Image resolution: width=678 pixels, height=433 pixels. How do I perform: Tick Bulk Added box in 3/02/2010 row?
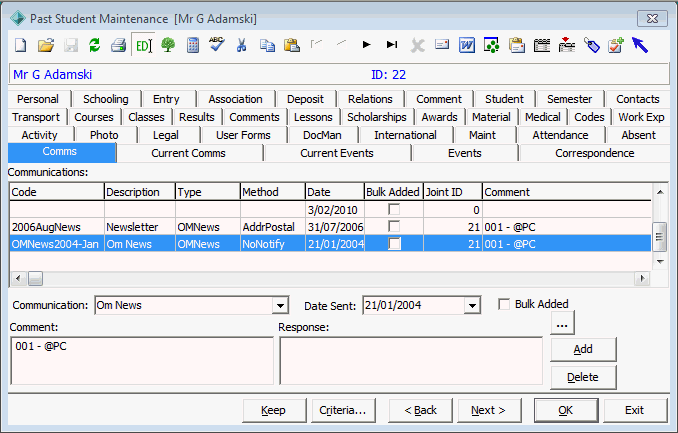click(x=394, y=209)
